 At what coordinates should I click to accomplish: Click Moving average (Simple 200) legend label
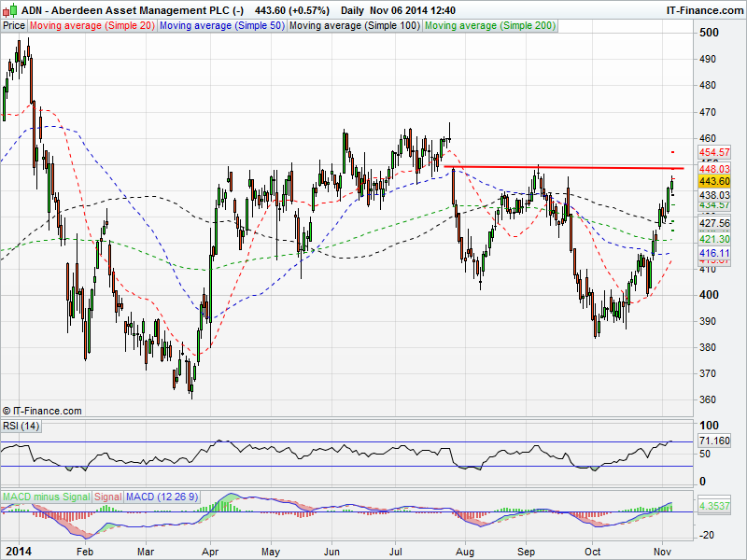coord(488,26)
